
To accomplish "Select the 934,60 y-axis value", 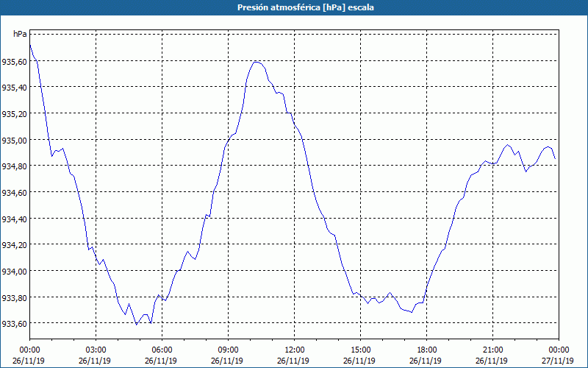I will point(14,192).
